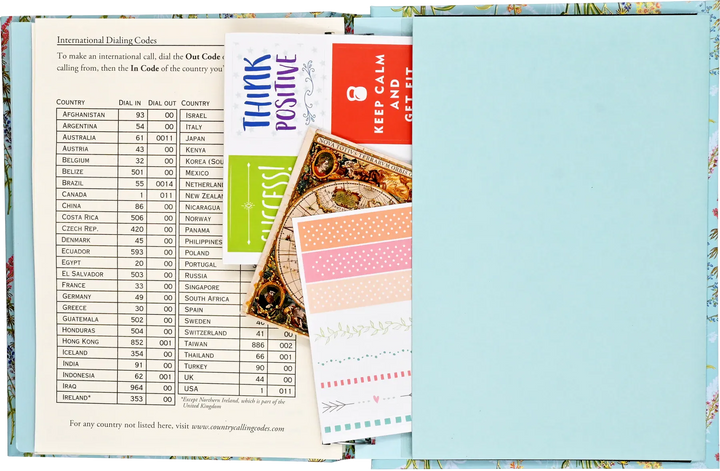
Task: Click the peach polka dot strip
Action: pos(359,291)
